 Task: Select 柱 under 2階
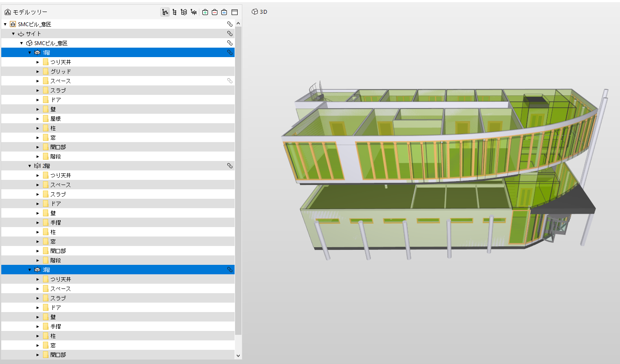[118, 232]
